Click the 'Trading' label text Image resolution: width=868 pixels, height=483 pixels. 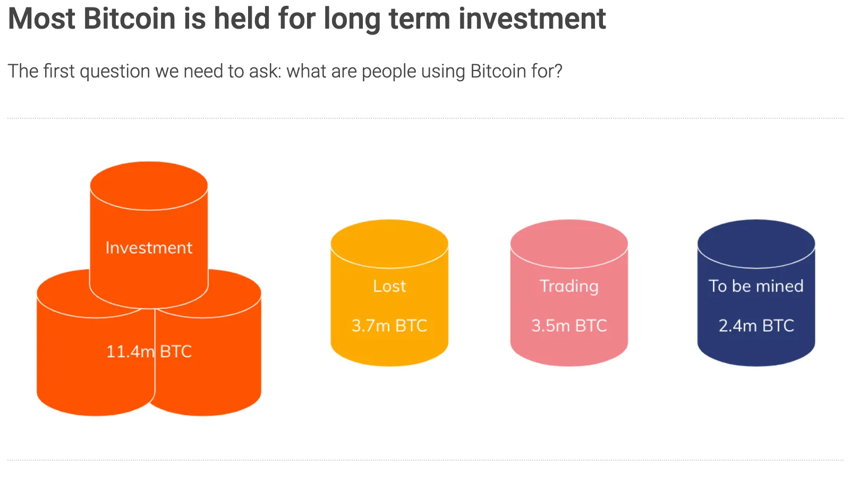[x=569, y=287]
